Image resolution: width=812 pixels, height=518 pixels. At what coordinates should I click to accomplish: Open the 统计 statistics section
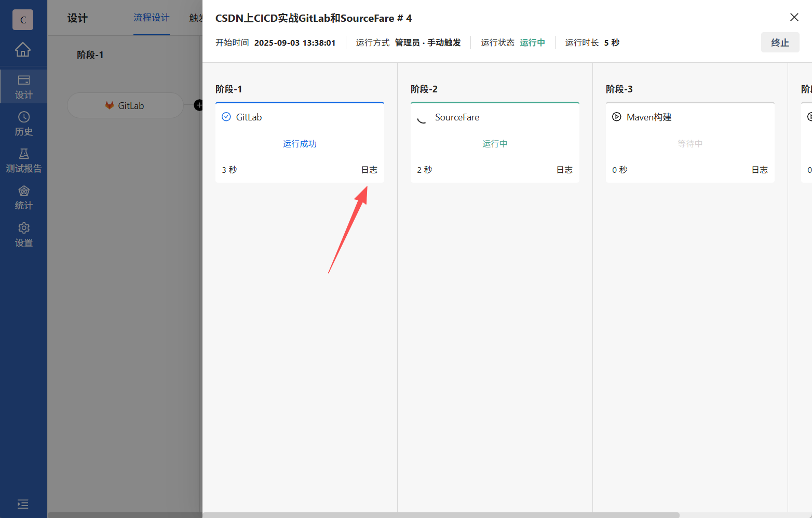(23, 198)
